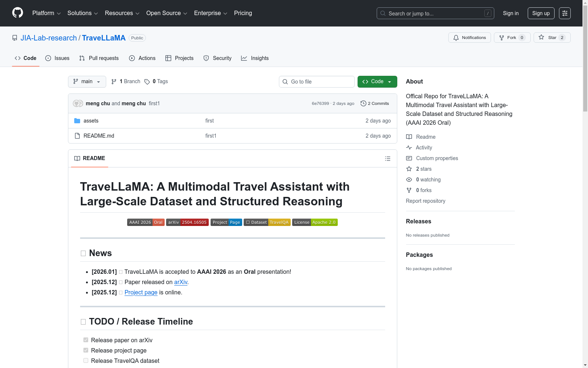Click the Sign up button

coord(541,13)
